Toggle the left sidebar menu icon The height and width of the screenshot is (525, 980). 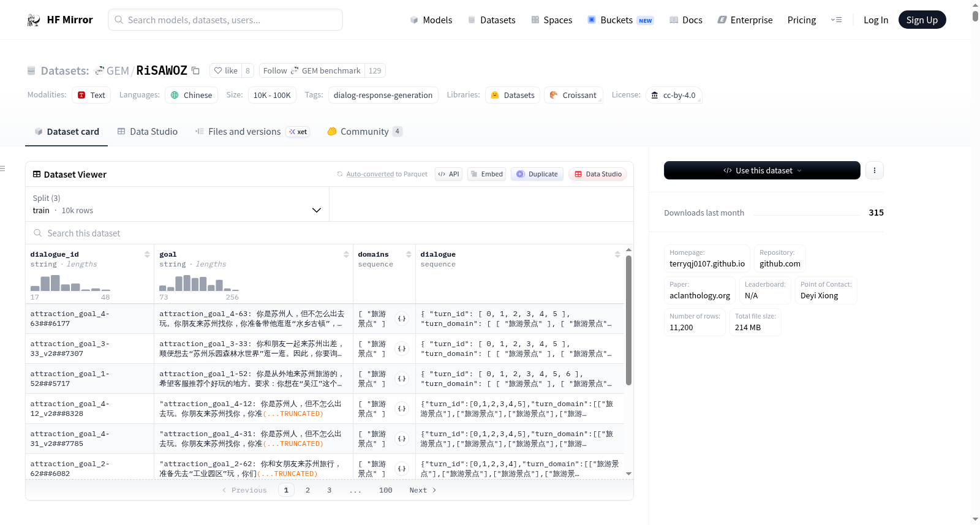click(x=2, y=168)
